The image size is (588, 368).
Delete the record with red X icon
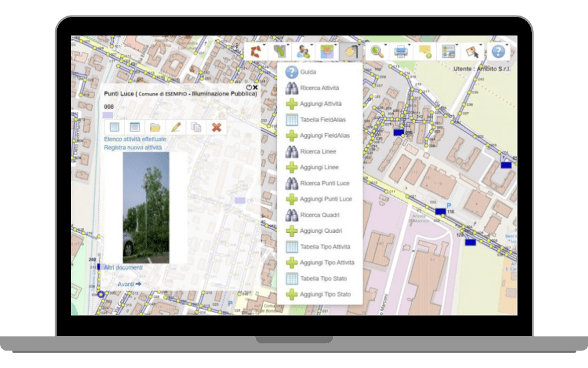pyautogui.click(x=217, y=127)
